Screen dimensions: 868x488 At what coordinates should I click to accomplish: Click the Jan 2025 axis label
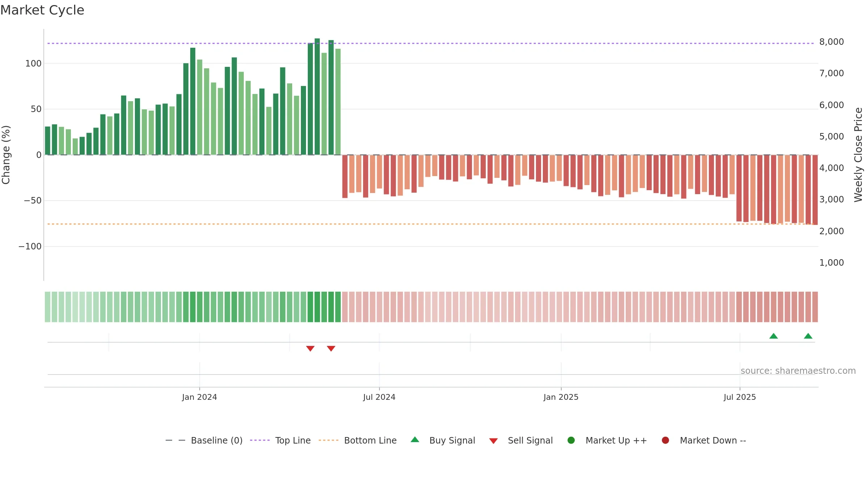561,397
